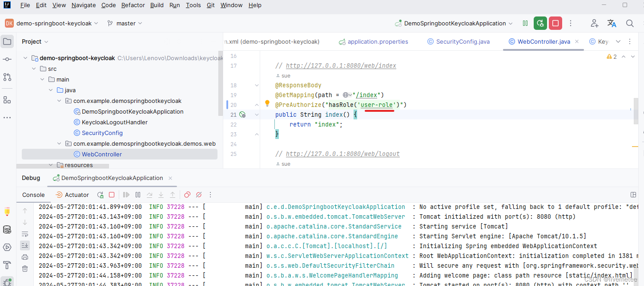Image resolution: width=644 pixels, height=286 pixels.
Task: Click the /web/index URL link in comment
Action: click(x=341, y=65)
